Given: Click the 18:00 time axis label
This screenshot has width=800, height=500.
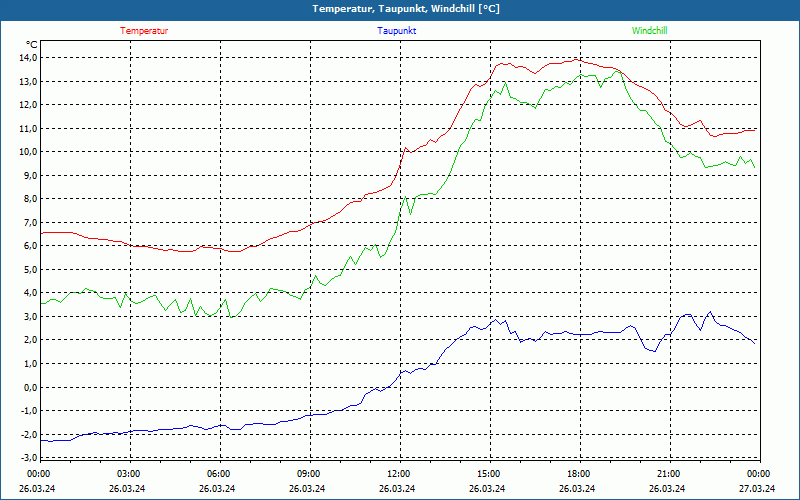Looking at the screenshot, I should 578,474.
